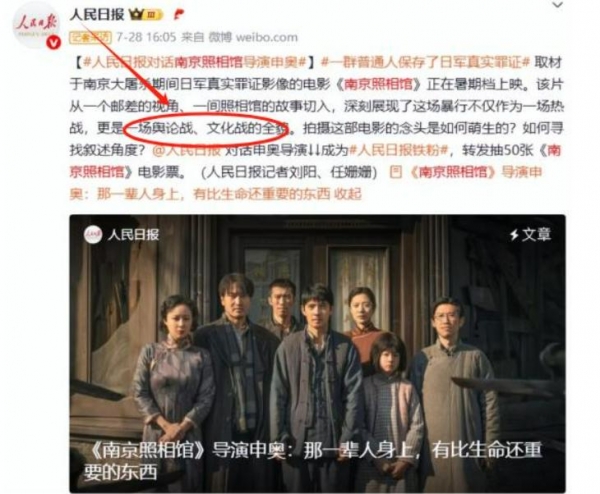Click the gold crown membership badge
Viewport: 600px width, 494px height.
click(147, 15)
